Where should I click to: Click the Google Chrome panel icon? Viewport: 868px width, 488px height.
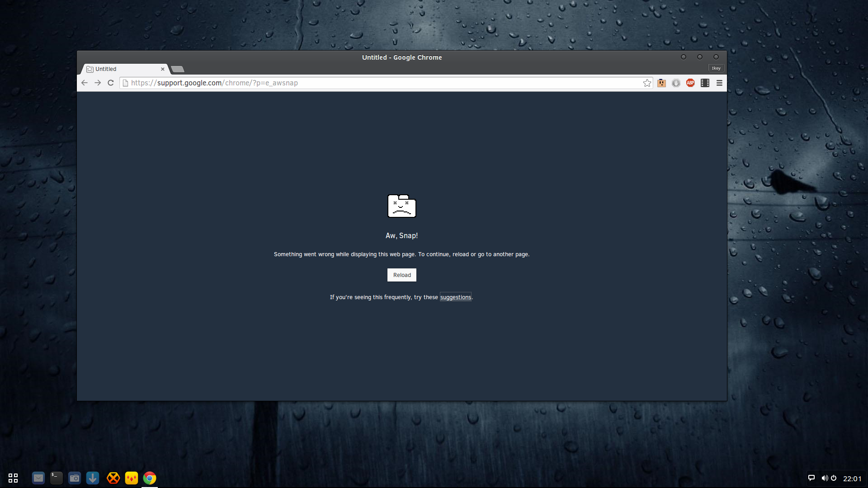click(x=150, y=478)
